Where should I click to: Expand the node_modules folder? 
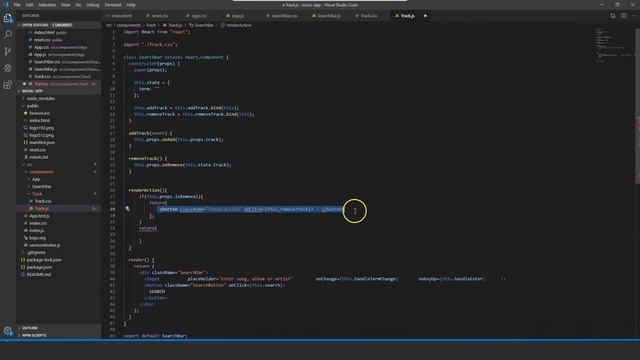click(x=41, y=98)
